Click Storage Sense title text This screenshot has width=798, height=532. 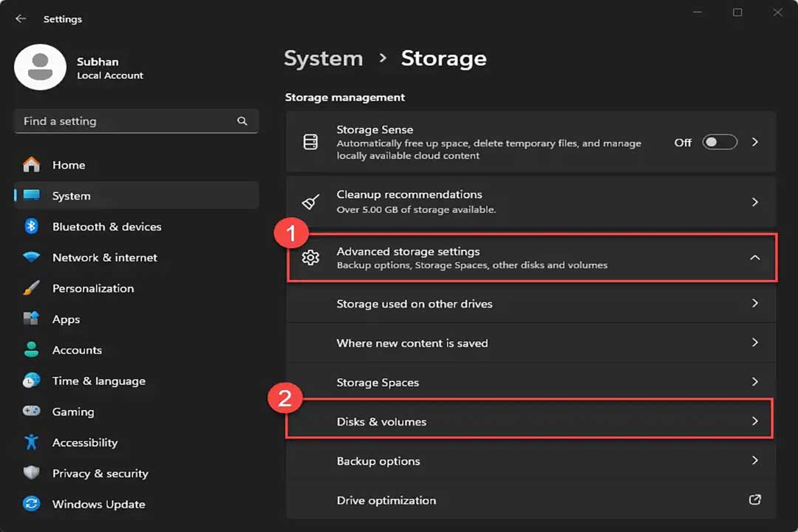tap(375, 130)
